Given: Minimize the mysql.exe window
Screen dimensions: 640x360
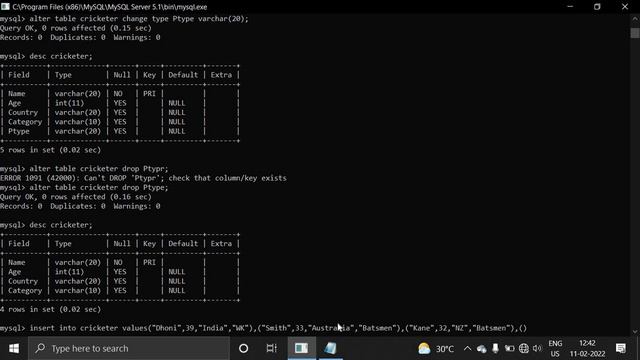Looking at the screenshot, I should click(570, 7).
